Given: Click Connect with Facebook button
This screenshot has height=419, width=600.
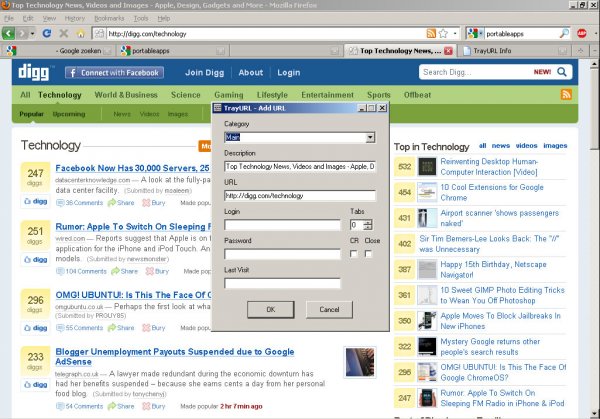Looking at the screenshot, I should coord(114,73).
